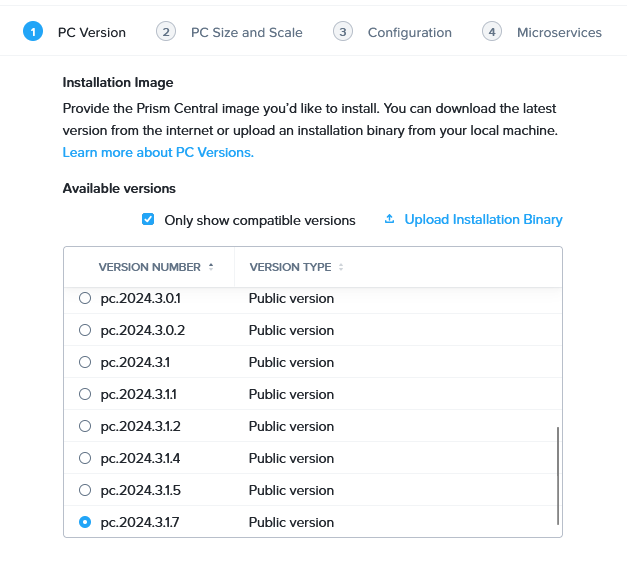Click the upload arrow icon beside Upload Installation Binary
Viewport: 627px width, 579px height.
[390, 219]
